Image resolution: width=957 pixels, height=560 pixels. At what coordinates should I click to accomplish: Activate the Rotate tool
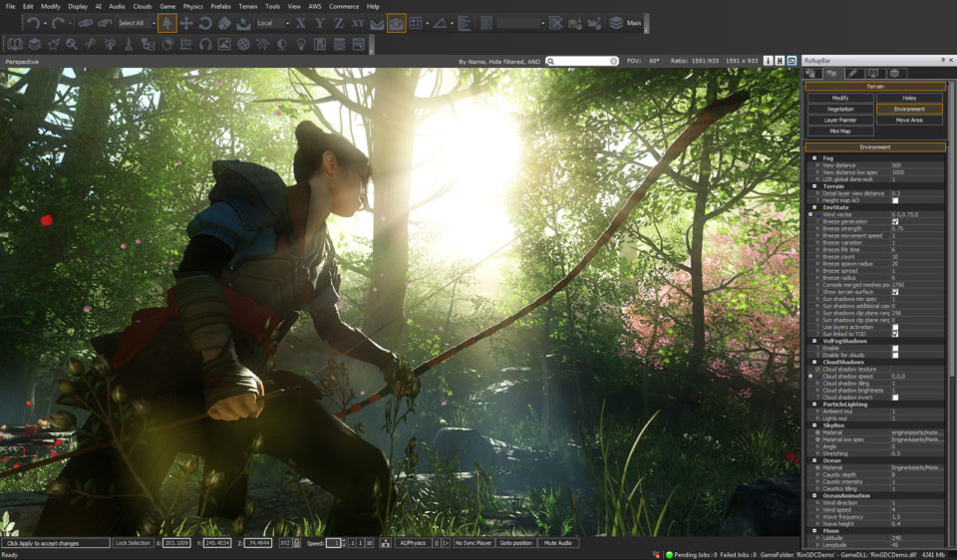(x=205, y=23)
